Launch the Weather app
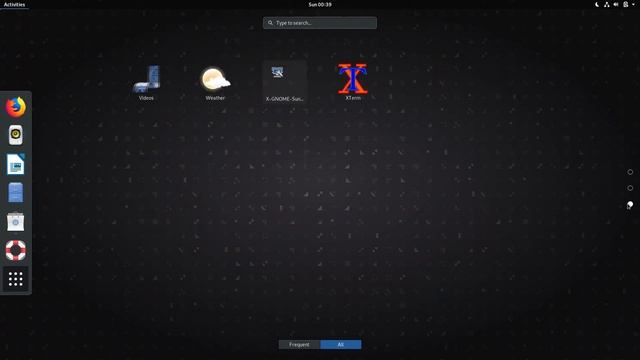 pyautogui.click(x=215, y=82)
